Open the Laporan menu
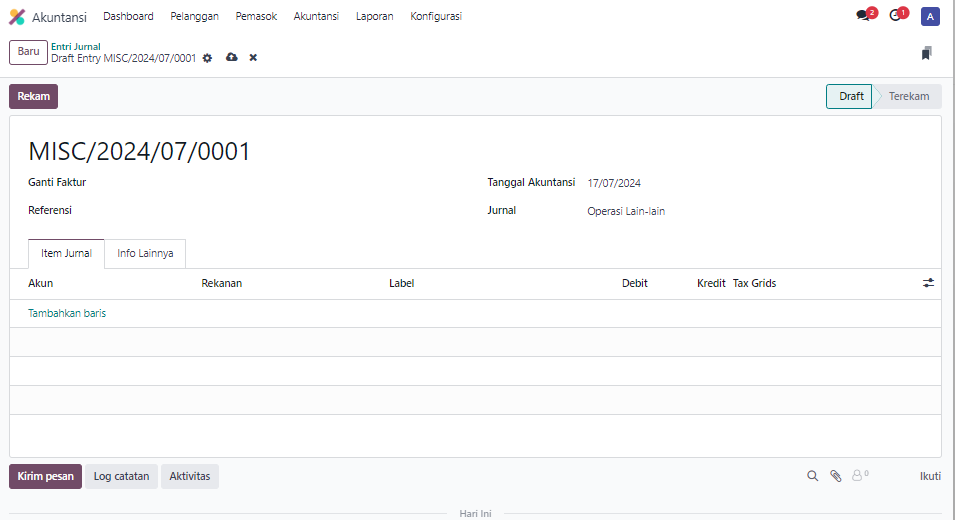Viewport: 955px width, 520px height. point(374,17)
